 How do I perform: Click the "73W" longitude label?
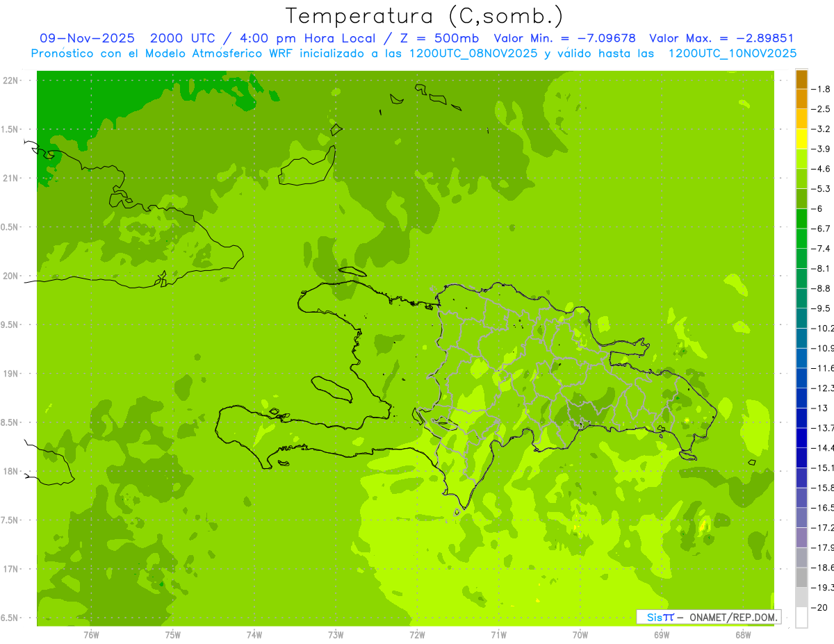coord(336,634)
